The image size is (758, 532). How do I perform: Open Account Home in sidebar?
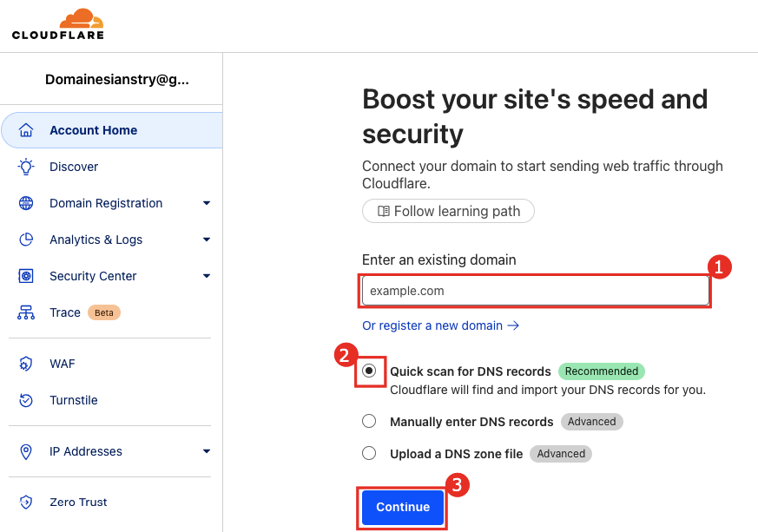tap(112, 130)
